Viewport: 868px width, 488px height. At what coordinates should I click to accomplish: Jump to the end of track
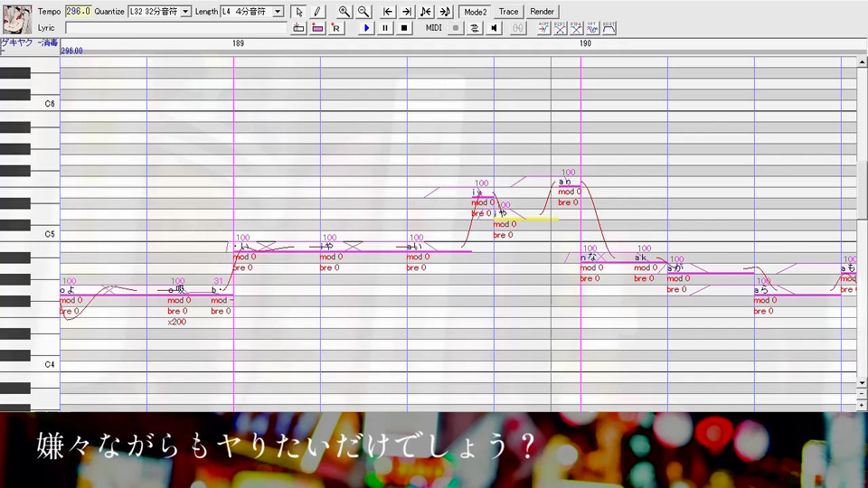[407, 12]
